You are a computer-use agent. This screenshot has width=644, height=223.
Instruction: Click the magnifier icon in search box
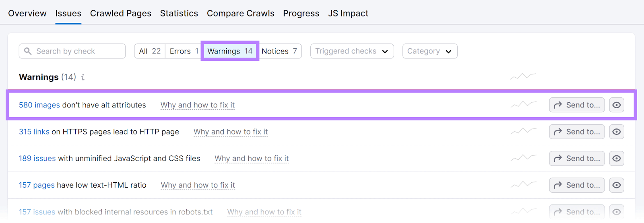tap(28, 51)
